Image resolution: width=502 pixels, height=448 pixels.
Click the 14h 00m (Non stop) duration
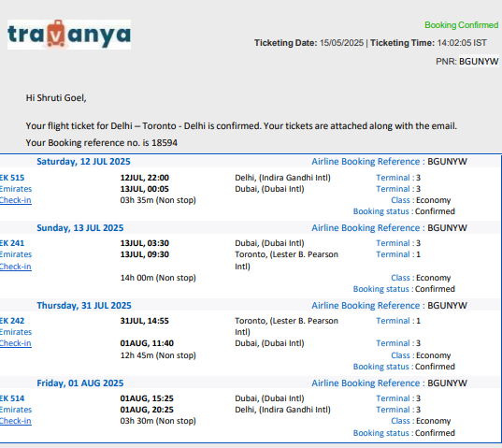point(158,278)
